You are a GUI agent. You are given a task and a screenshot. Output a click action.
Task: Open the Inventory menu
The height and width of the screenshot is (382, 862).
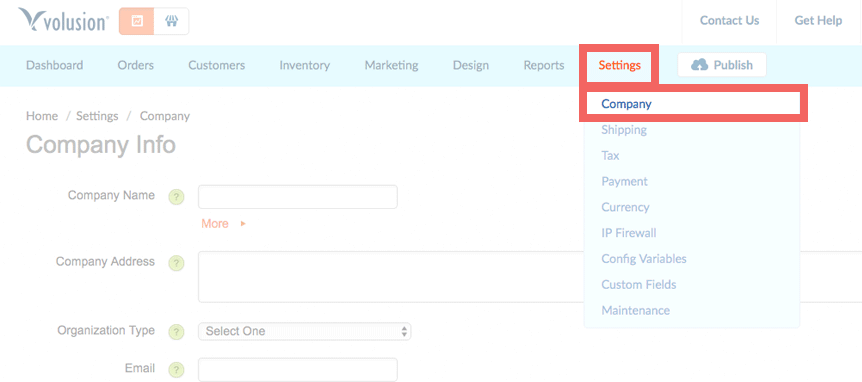click(305, 65)
